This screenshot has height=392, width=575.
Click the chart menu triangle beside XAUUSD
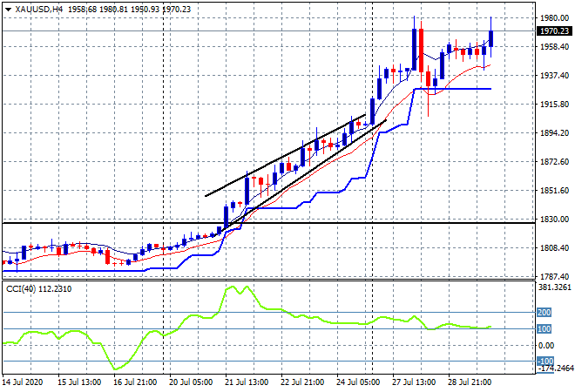(8, 10)
